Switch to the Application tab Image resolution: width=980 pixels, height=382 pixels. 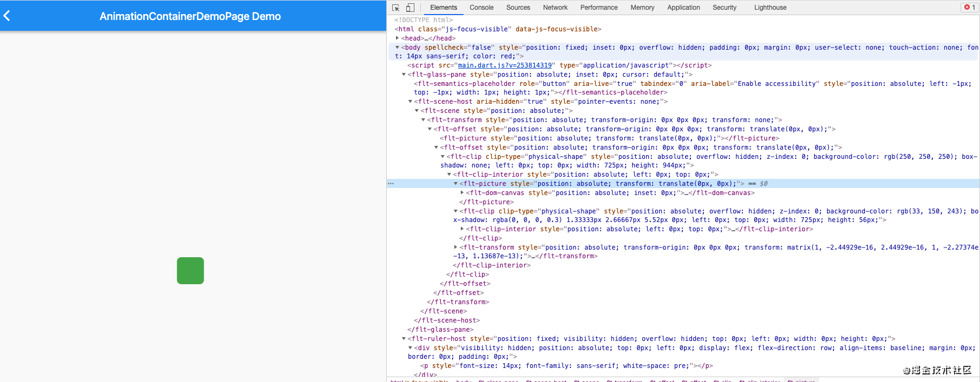[683, 8]
